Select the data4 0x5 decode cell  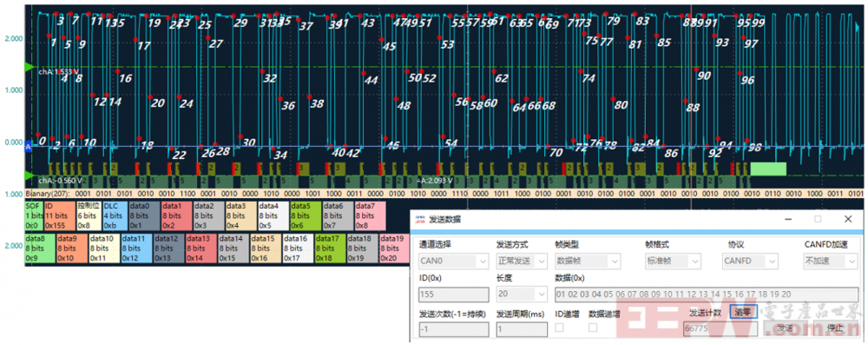pos(273,216)
